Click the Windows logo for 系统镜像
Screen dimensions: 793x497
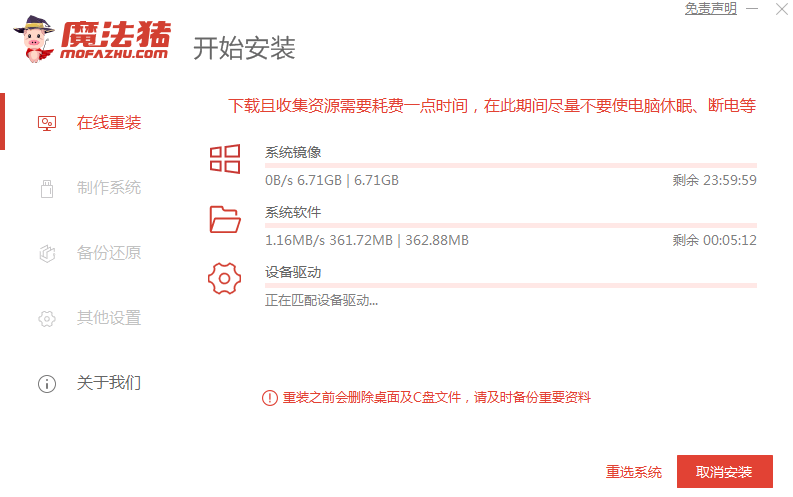click(225, 159)
